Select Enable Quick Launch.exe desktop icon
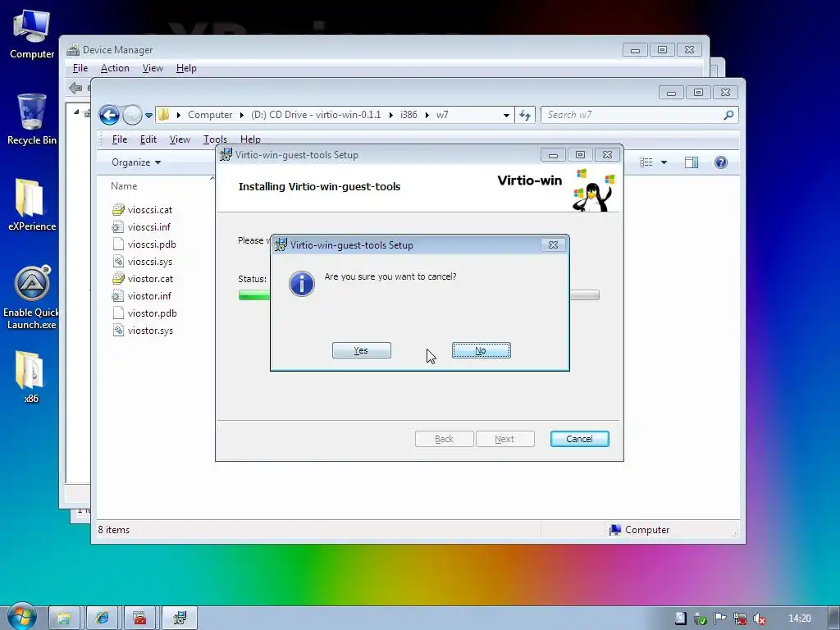 click(x=32, y=298)
